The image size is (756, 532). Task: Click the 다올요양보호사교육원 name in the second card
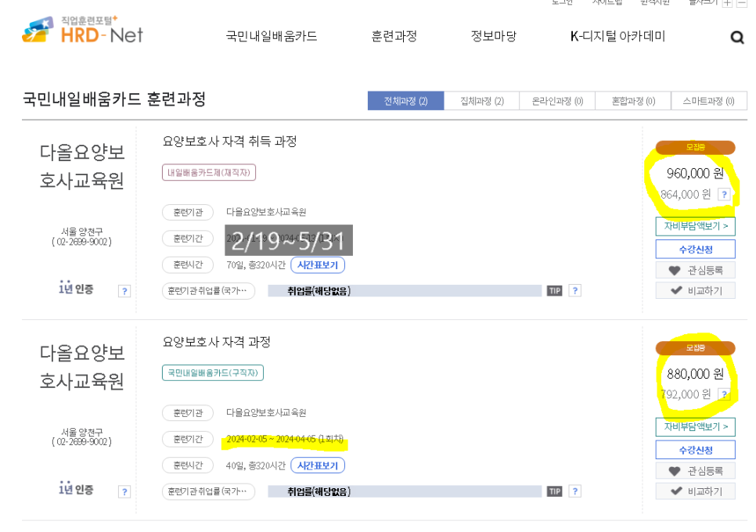click(x=82, y=367)
